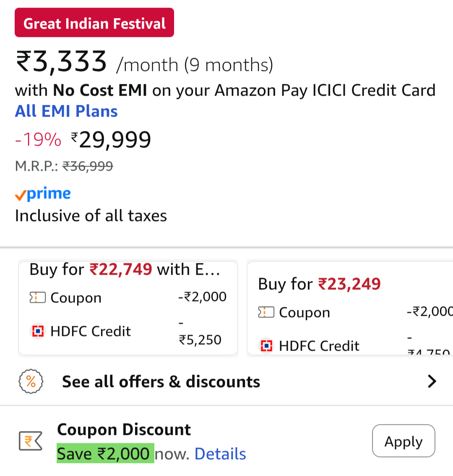The image size is (453, 476).
Task: Tap the highlighted Save ₹2,000 text
Action: click(105, 454)
